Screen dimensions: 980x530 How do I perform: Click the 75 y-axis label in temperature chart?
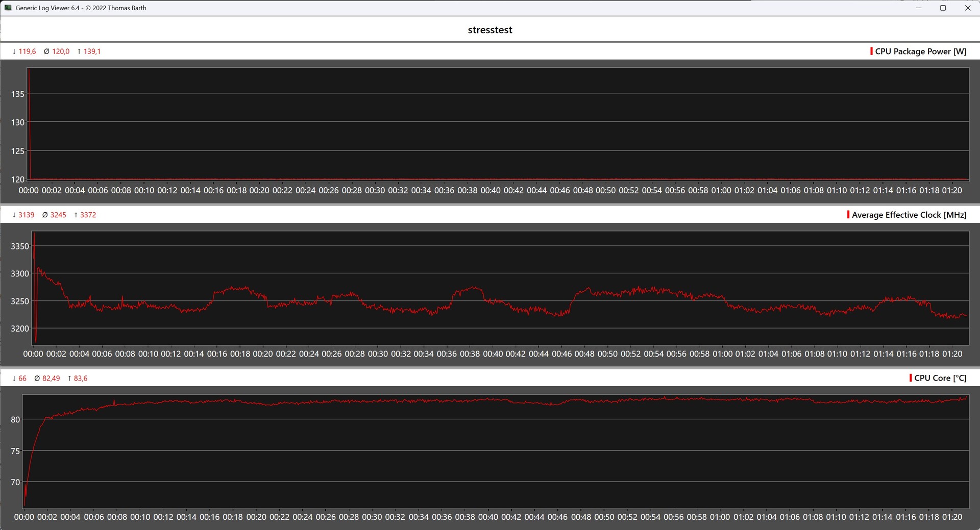pos(15,451)
